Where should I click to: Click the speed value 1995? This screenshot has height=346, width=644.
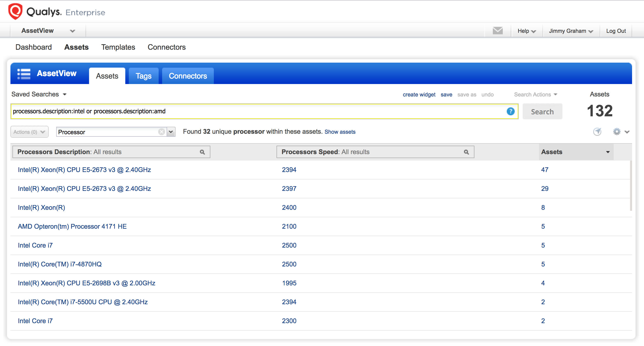click(x=289, y=283)
